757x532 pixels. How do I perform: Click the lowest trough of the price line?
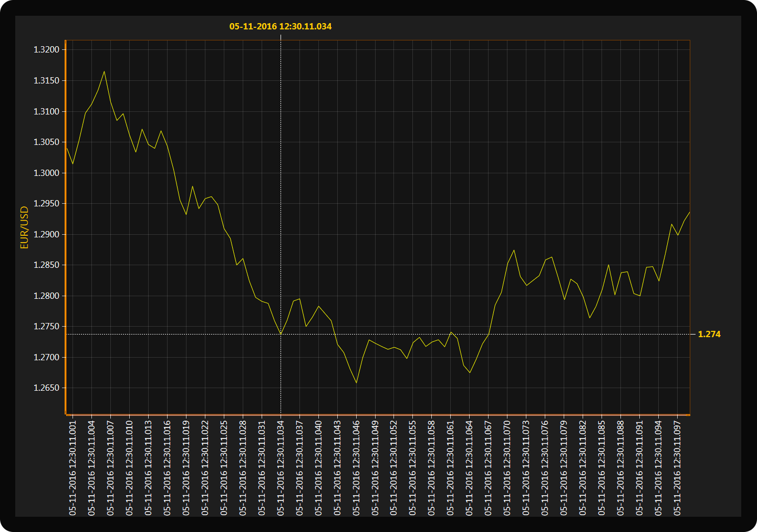(356, 383)
